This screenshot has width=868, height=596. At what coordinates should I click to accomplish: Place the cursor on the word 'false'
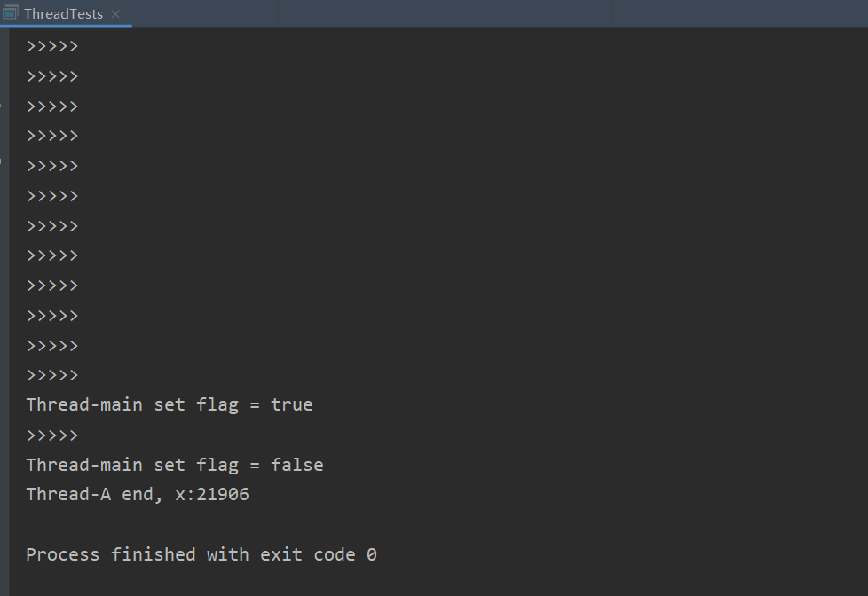point(297,465)
